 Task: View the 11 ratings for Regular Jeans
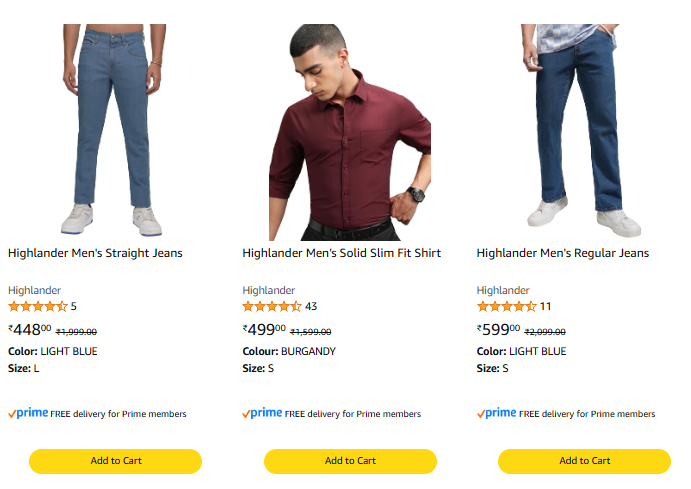click(545, 306)
